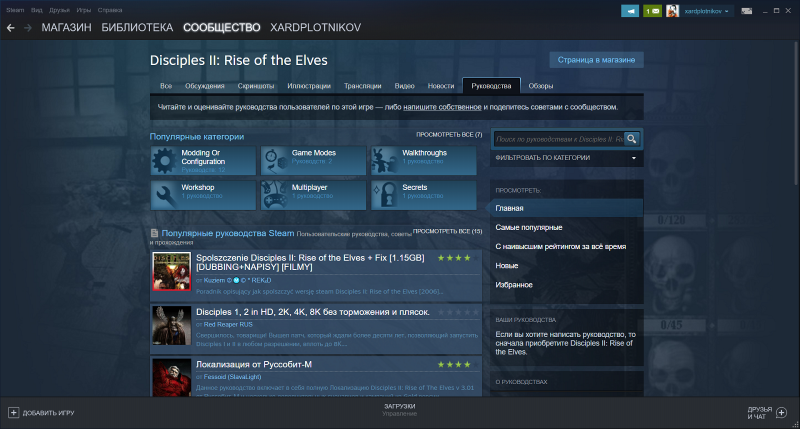Switch to the Иллюстрации tab
This screenshot has width=800, height=429.
[309, 86]
